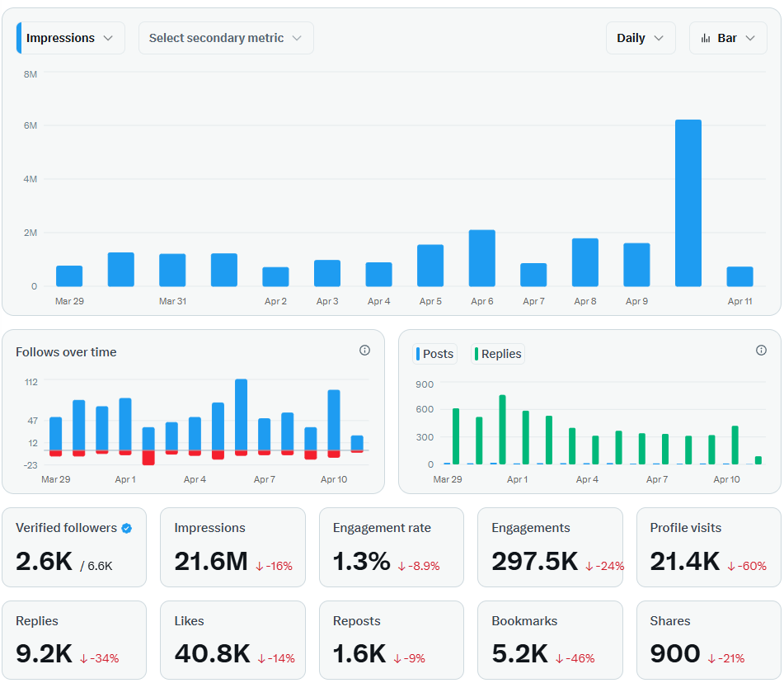This screenshot has height=683, width=784.
Task: Click the Follows over time title
Action: pyautogui.click(x=66, y=352)
